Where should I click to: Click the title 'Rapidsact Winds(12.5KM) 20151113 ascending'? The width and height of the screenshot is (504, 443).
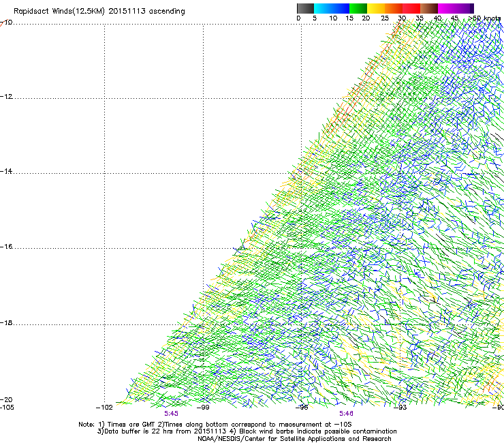(99, 12)
